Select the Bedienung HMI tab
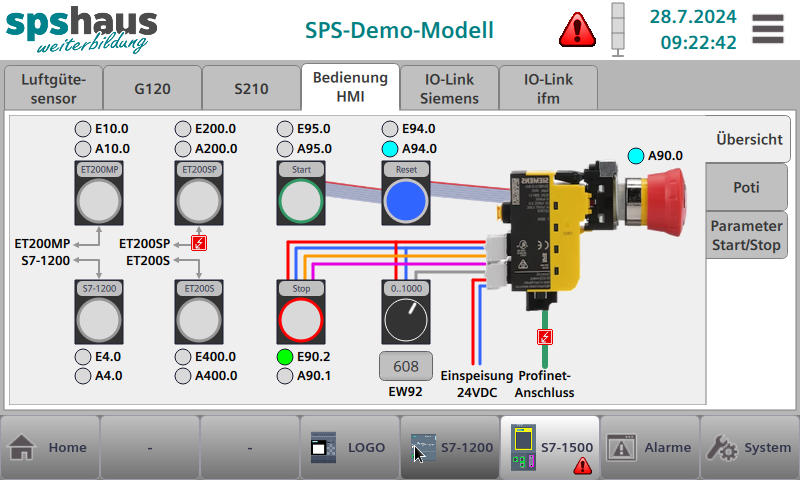The height and width of the screenshot is (480, 800). 351,87
